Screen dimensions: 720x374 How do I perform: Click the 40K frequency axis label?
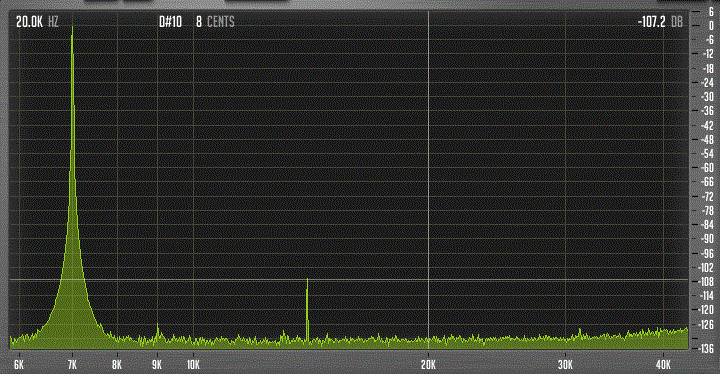pos(663,365)
